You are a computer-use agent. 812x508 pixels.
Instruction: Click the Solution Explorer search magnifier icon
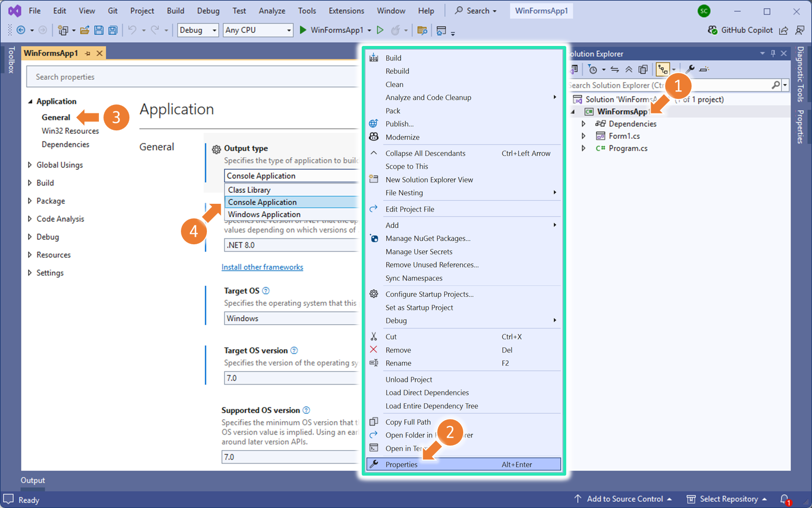(x=776, y=85)
